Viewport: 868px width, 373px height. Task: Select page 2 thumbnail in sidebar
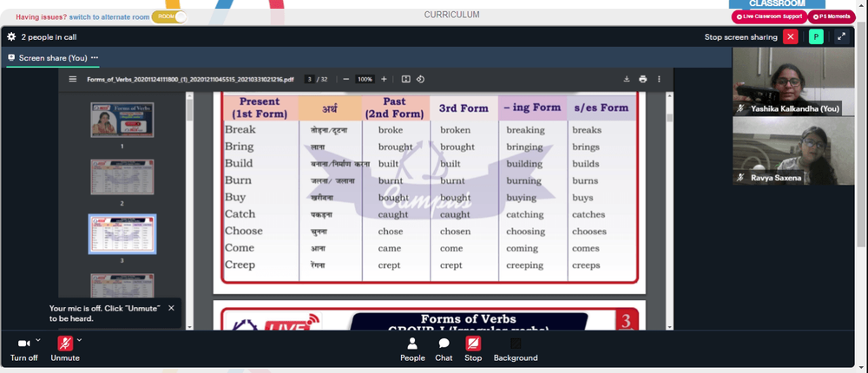coord(122,177)
